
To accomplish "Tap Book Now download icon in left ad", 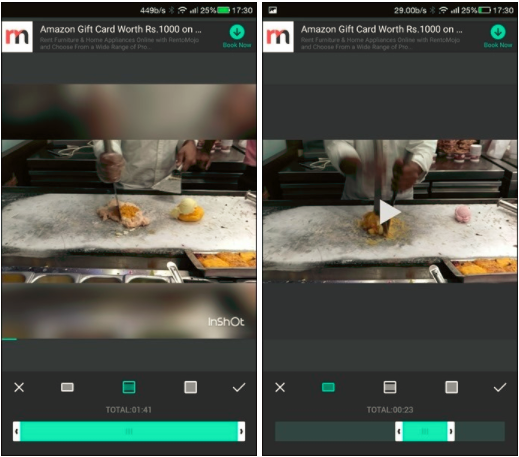I will 237,32.
